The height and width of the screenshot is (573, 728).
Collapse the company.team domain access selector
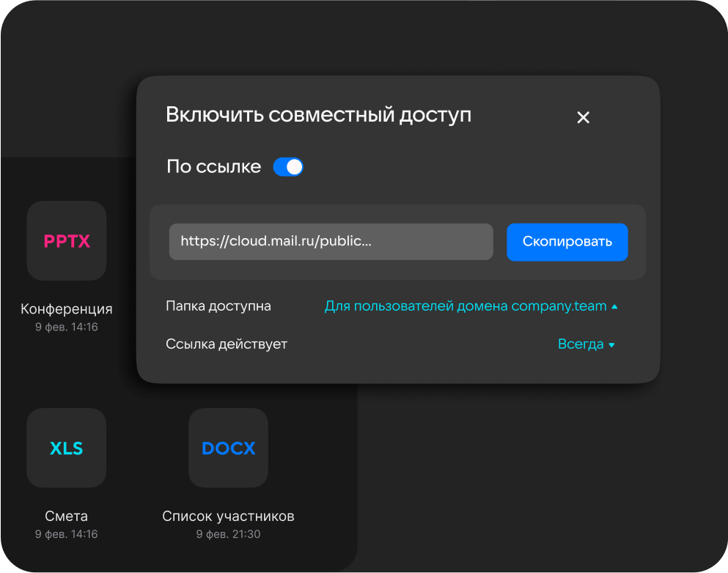coord(471,306)
